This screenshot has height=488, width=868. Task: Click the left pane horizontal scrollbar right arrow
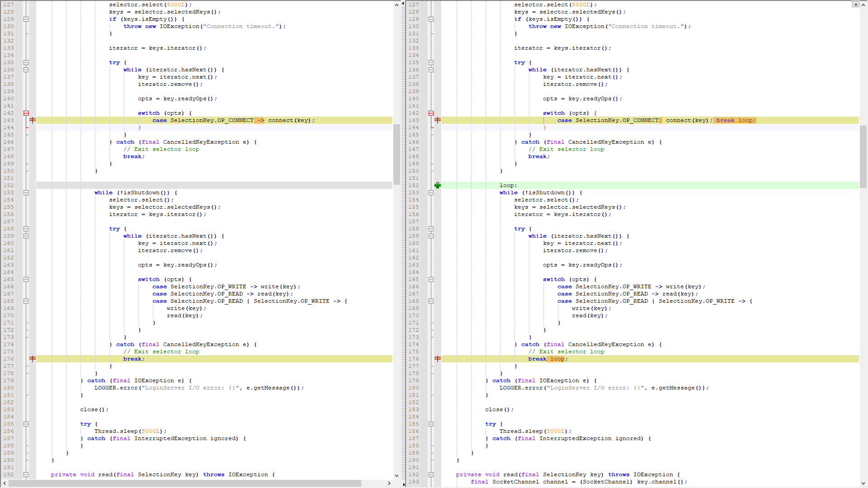coord(389,483)
